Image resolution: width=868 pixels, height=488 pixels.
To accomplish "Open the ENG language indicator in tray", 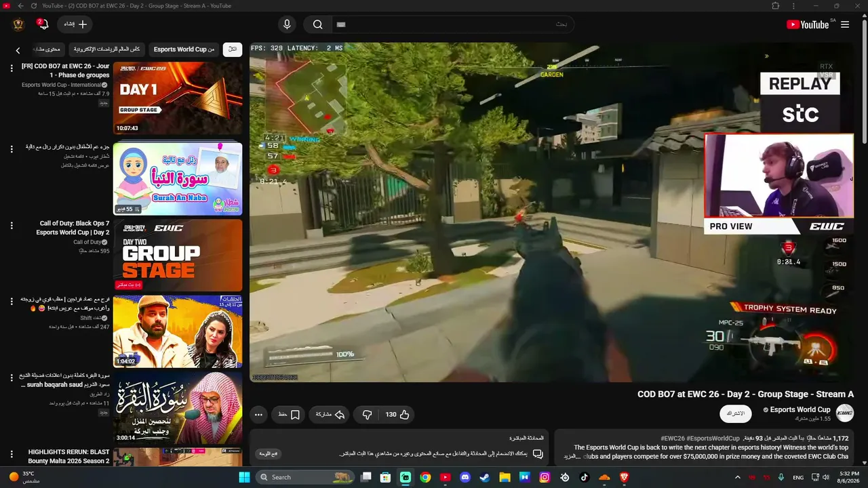I will click(798, 477).
